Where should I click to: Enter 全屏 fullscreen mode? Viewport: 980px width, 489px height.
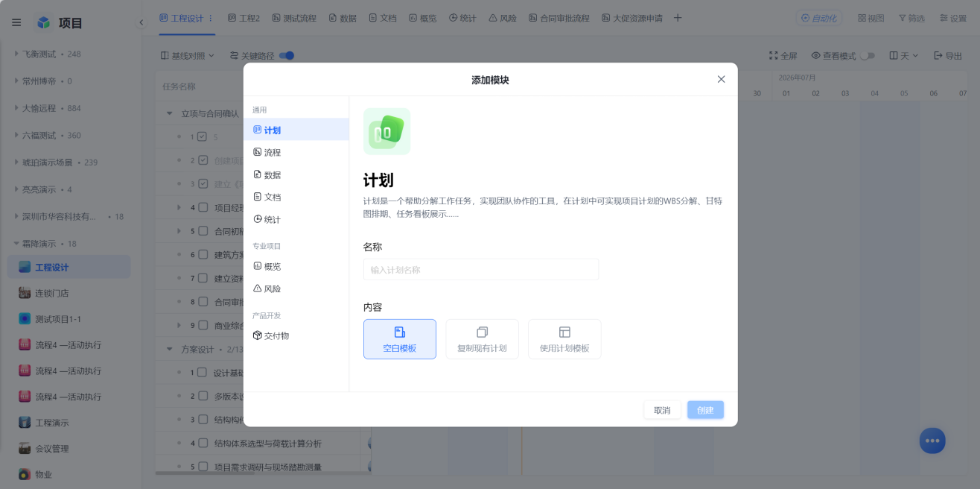783,55
